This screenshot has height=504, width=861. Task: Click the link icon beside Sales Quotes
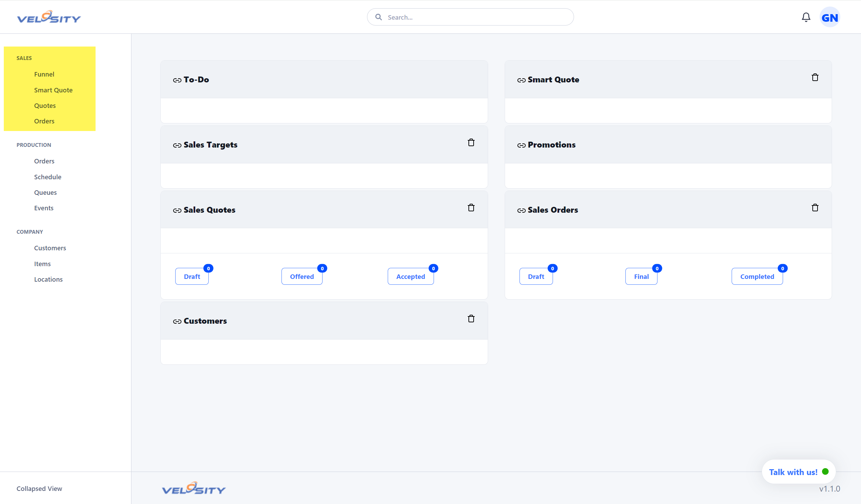pyautogui.click(x=177, y=210)
